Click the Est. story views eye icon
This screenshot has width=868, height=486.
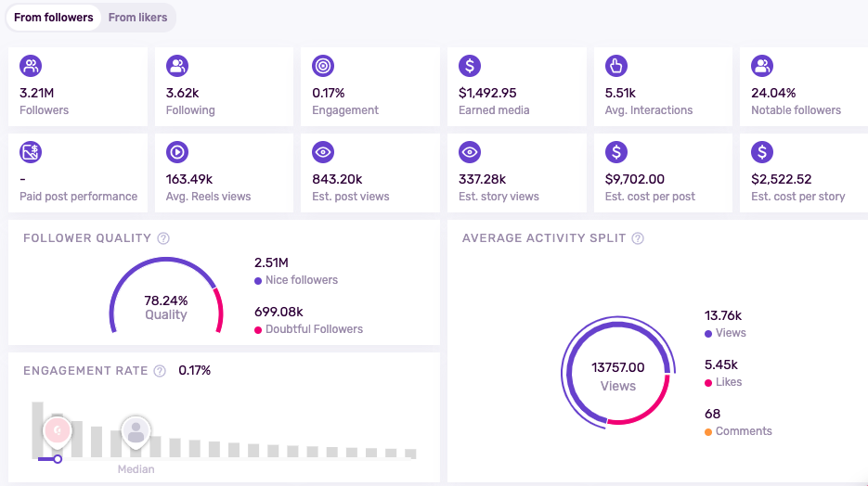470,152
